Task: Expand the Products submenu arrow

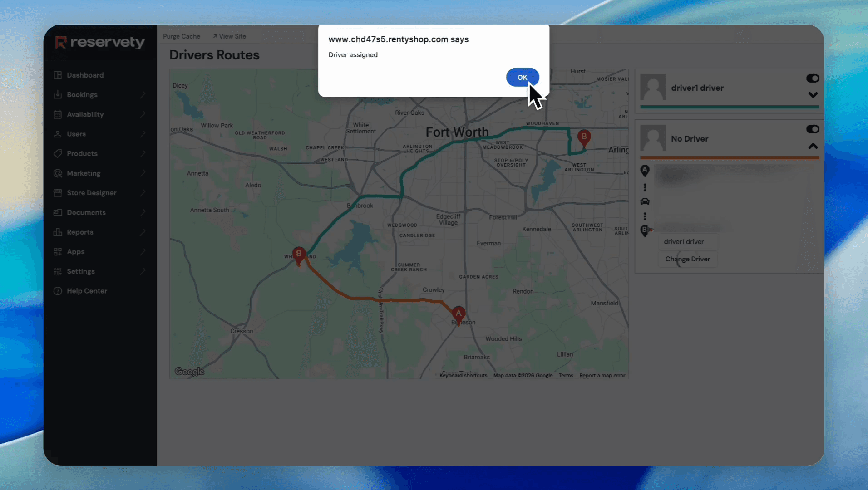Action: click(x=143, y=153)
